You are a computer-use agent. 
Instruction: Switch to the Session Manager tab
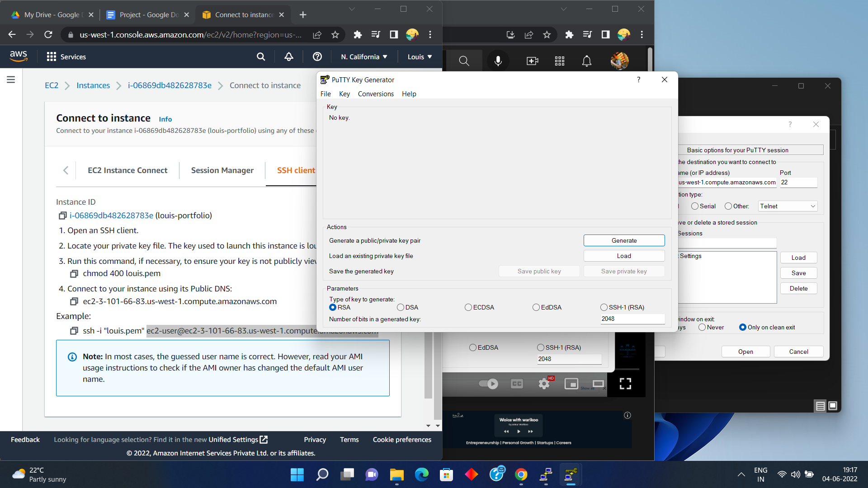pyautogui.click(x=222, y=170)
